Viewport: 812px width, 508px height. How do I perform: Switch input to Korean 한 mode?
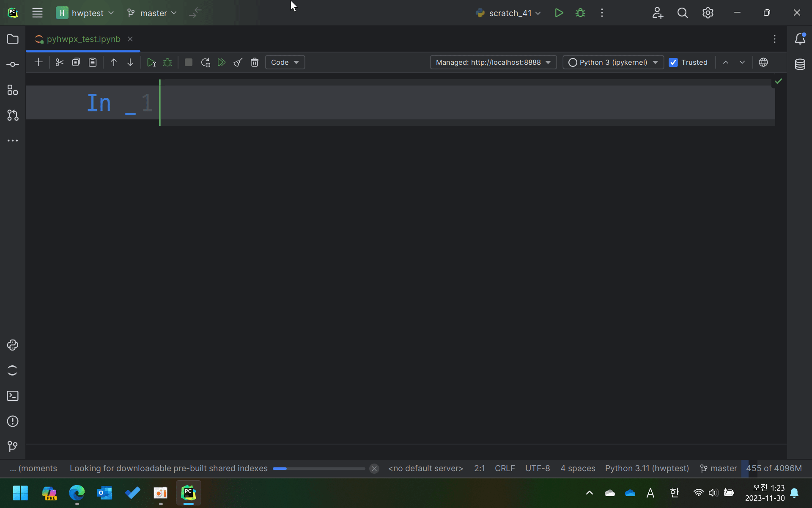[x=674, y=493]
